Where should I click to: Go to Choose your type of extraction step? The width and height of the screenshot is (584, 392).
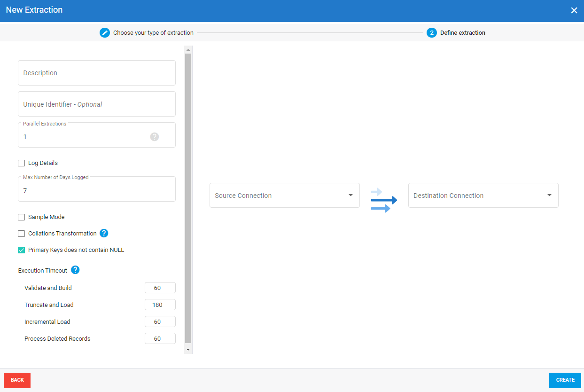tap(153, 33)
